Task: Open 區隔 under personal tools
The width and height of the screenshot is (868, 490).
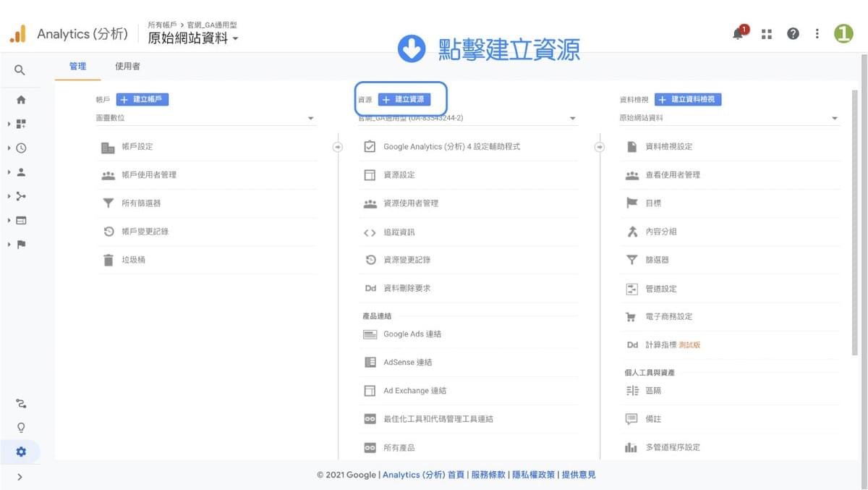Action: [731, 391]
